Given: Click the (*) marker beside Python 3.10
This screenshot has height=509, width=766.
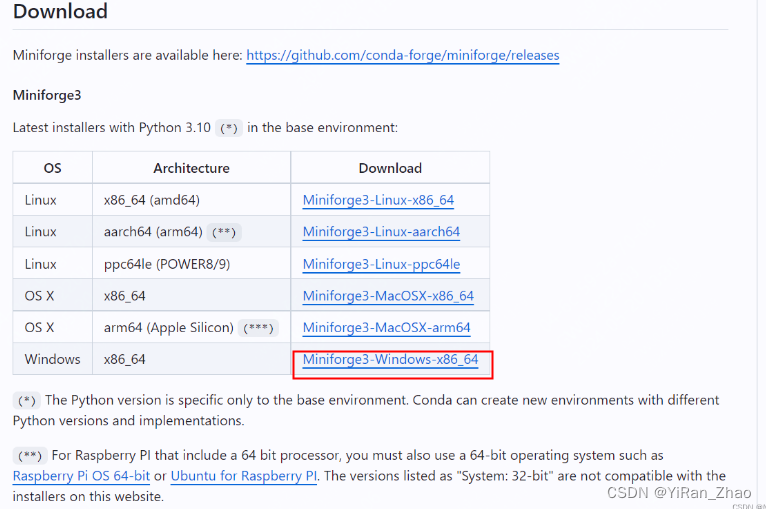Looking at the screenshot, I should [x=230, y=128].
